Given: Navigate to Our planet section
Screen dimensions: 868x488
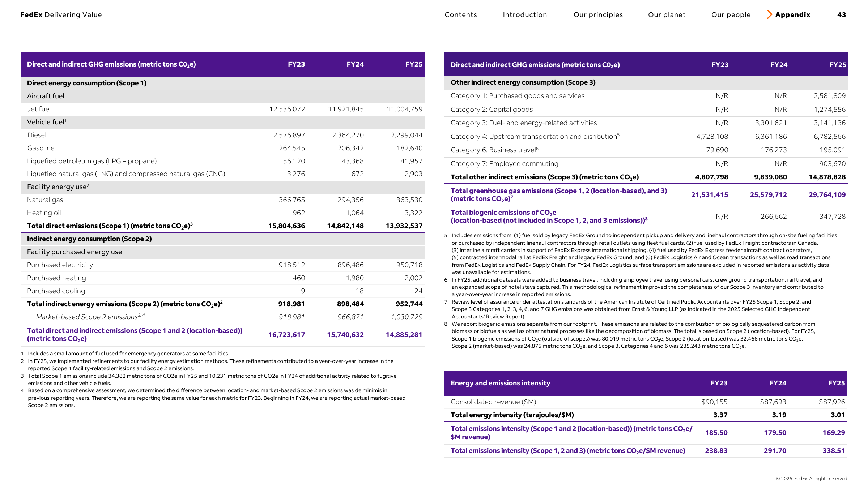Looking at the screenshot, I should (x=667, y=15).
